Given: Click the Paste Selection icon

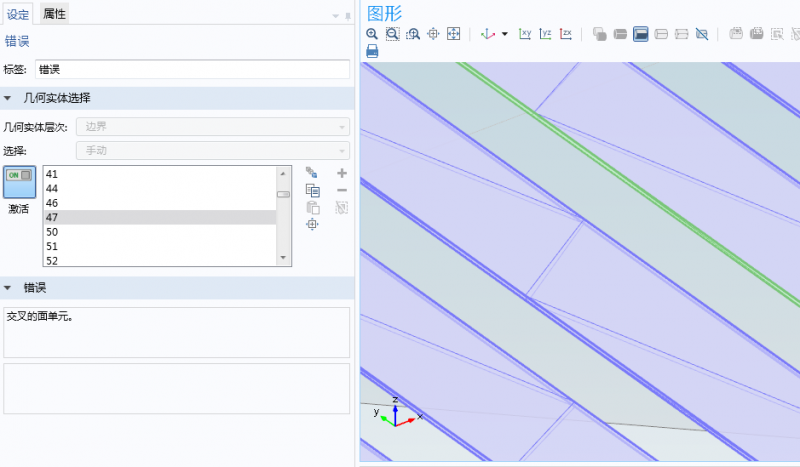Looking at the screenshot, I should pyautogui.click(x=313, y=207).
